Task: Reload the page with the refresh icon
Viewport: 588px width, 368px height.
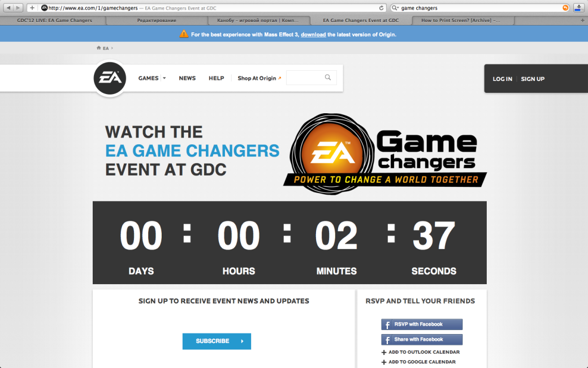Action: pos(382,8)
